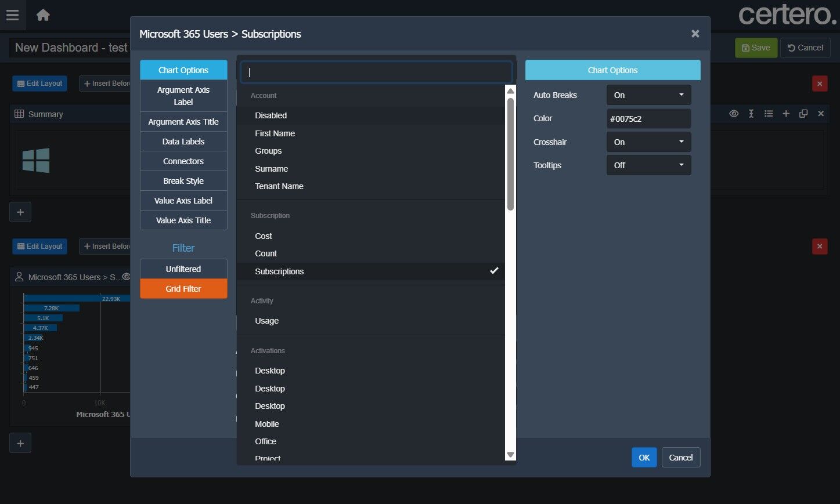Select the First Name field
840x504 pixels.
click(x=370, y=133)
